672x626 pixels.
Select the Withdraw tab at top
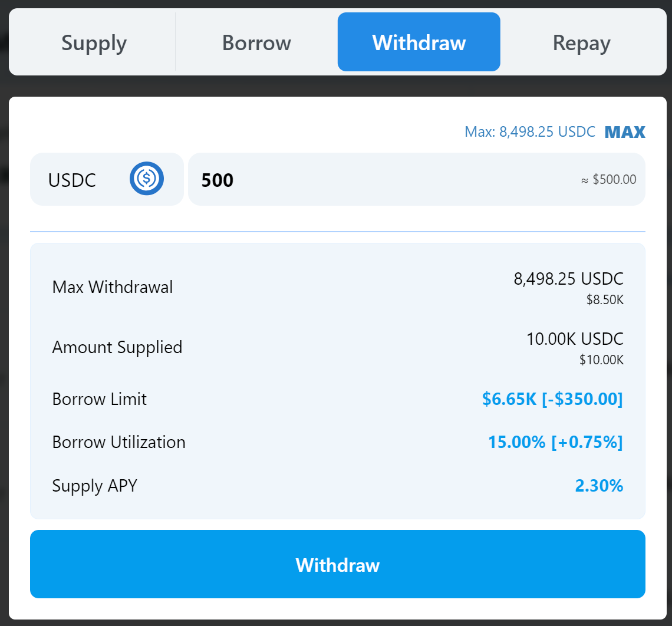(x=419, y=43)
